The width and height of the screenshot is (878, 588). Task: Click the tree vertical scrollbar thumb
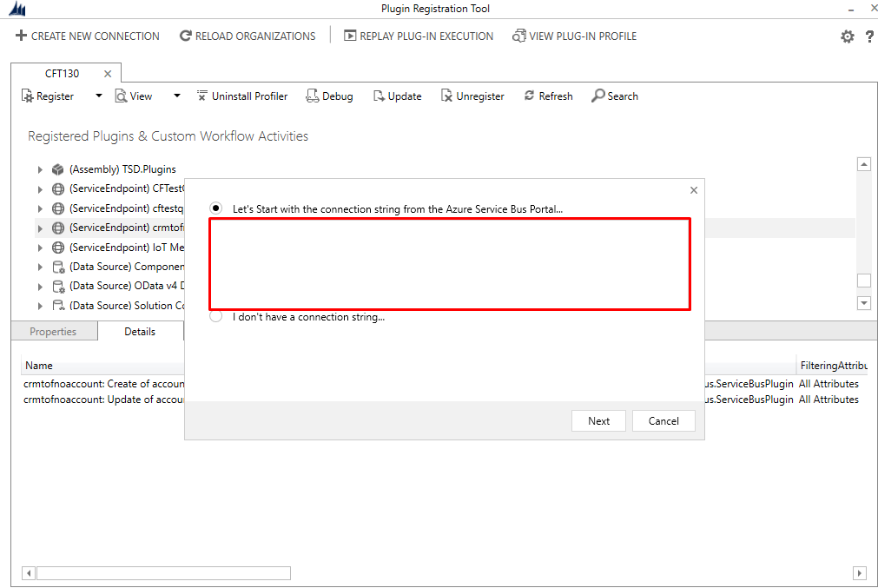click(x=864, y=280)
